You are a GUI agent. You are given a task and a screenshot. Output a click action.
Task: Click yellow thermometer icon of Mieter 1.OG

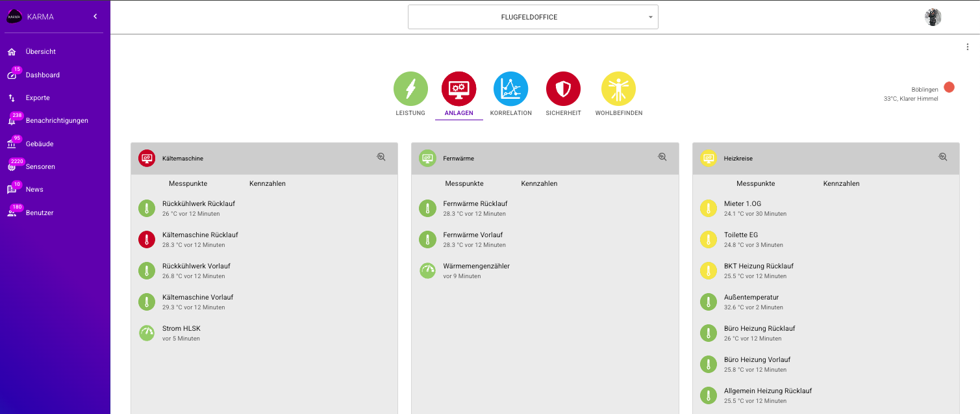(x=708, y=208)
